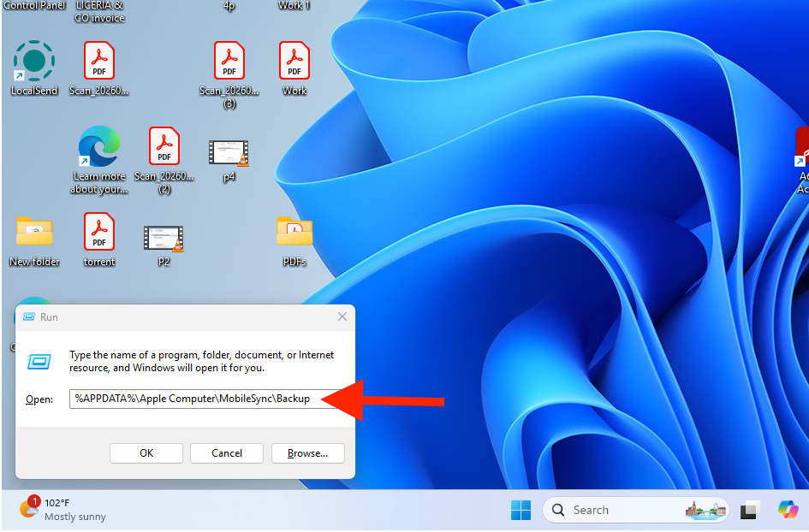Click OK in the Run dialog

146,453
